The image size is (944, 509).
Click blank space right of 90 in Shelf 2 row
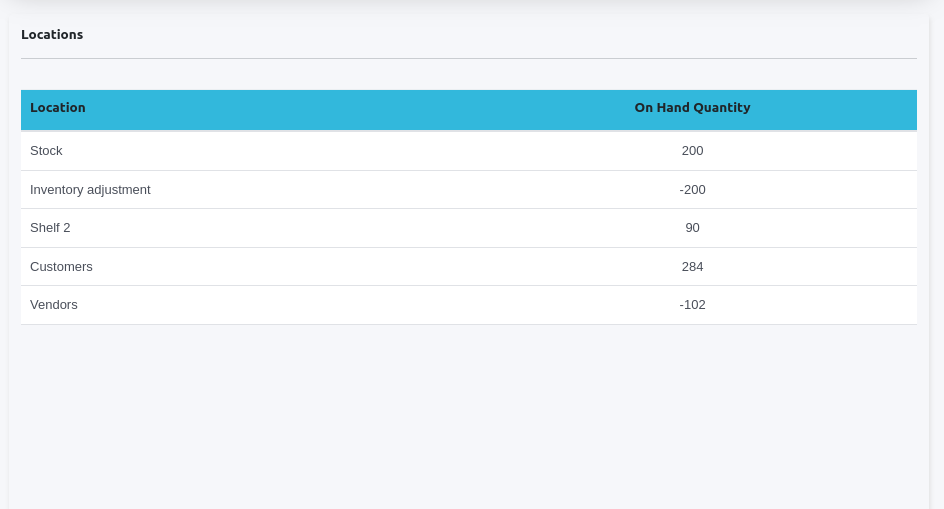pyautogui.click(x=820, y=228)
